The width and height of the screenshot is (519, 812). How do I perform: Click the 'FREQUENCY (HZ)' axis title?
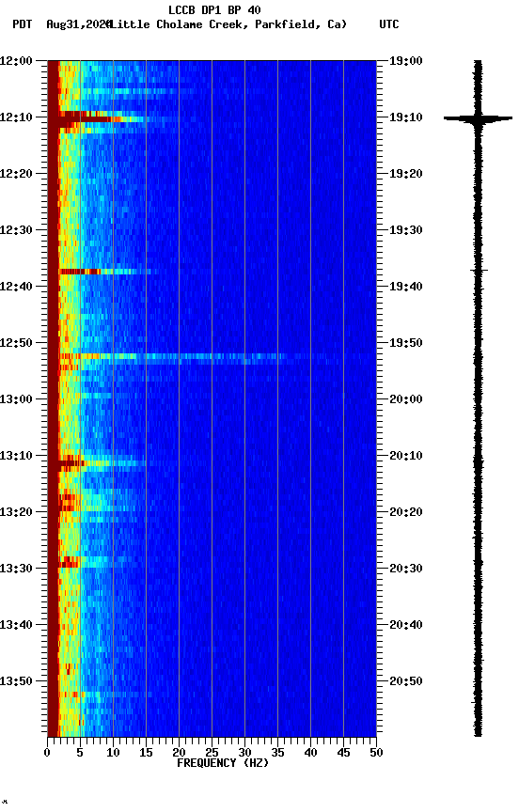pyautogui.click(x=223, y=764)
